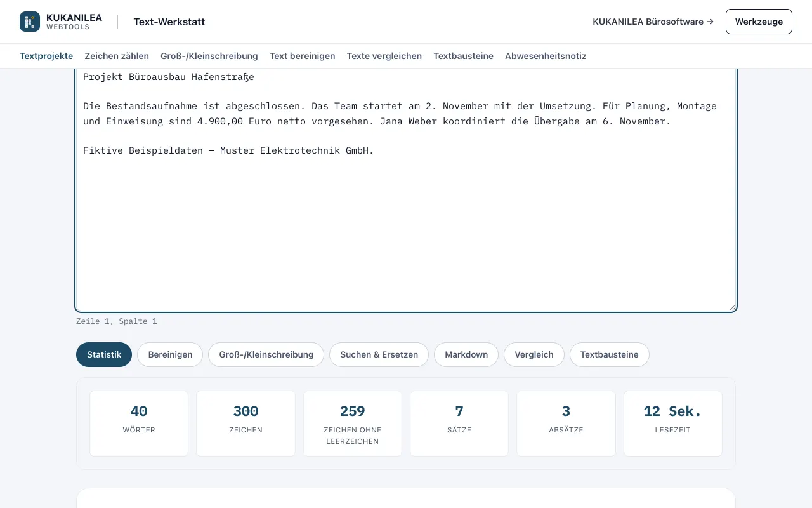812x508 pixels.
Task: Click the Text-Werkstatt page title
Action: click(x=169, y=22)
